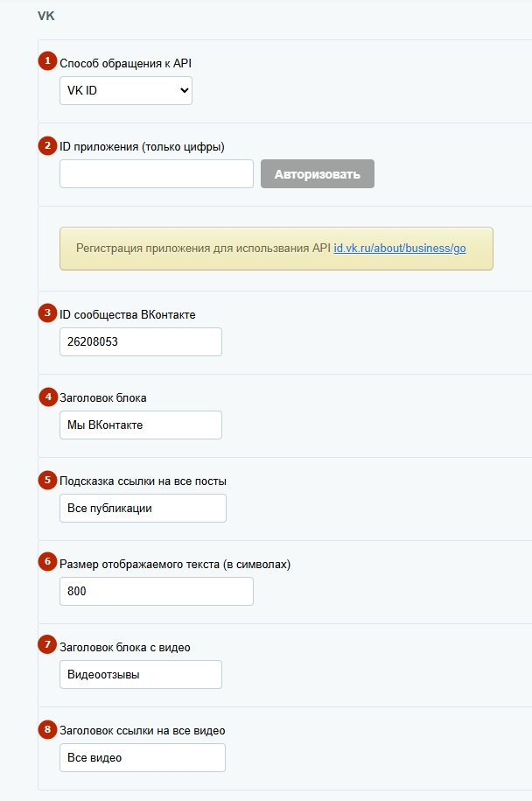
Task: Click the red number 3 badge
Action: [47, 313]
